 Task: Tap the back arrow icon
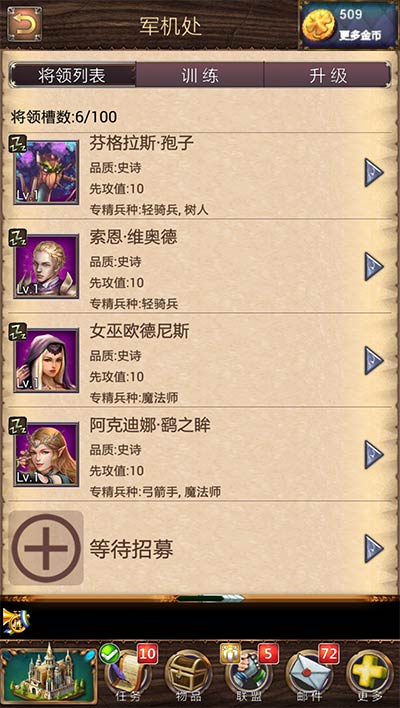point(24,24)
